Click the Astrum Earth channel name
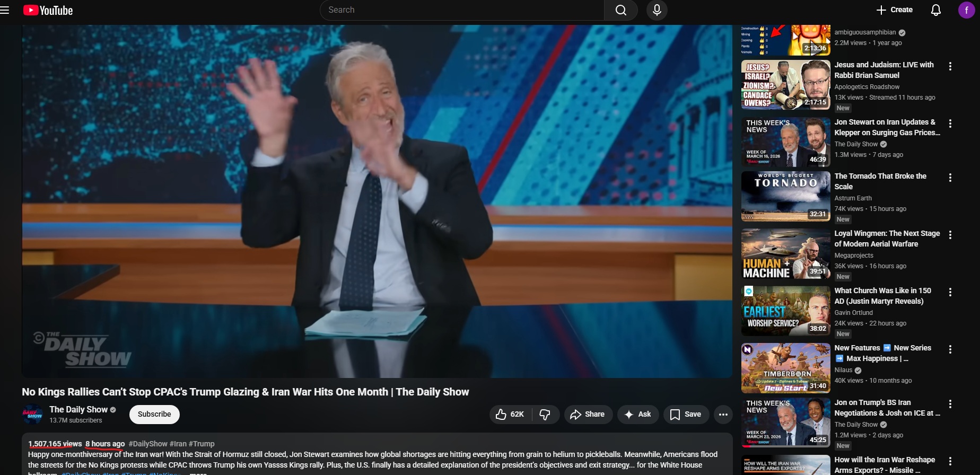 [x=853, y=198]
